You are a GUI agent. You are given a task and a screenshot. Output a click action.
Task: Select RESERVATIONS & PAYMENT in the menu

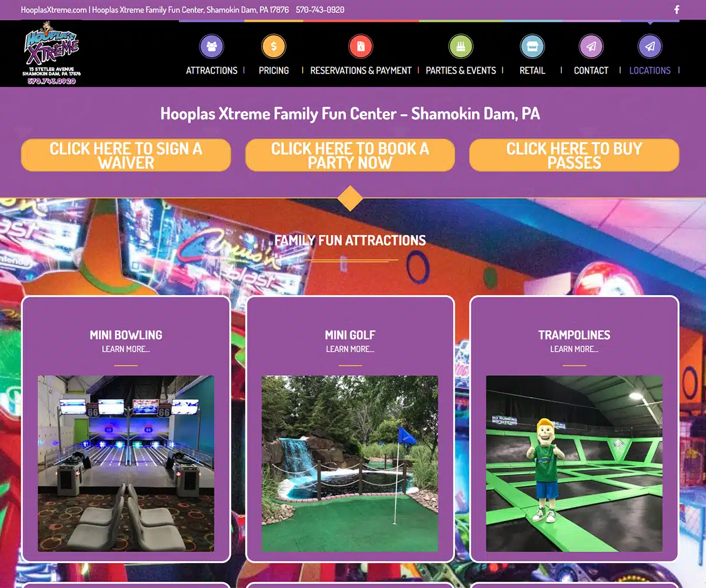pyautogui.click(x=361, y=71)
